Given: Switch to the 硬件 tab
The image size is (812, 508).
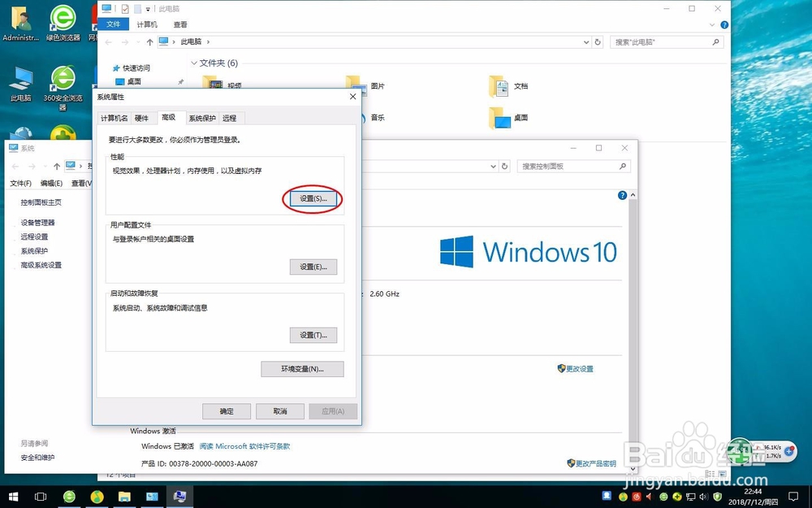Looking at the screenshot, I should tap(142, 118).
